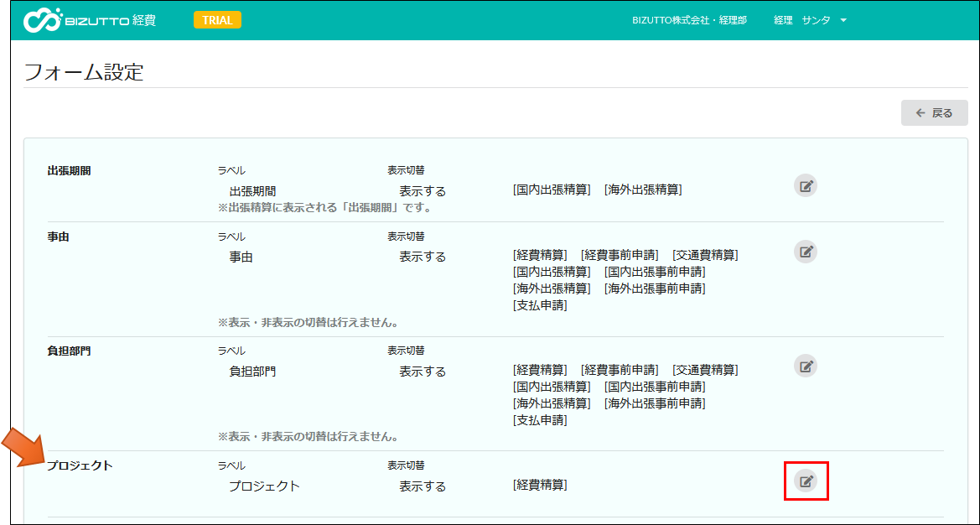Expand the 経理 サンタ user menu
Viewport: 980px width, 525px height.
tap(810, 20)
